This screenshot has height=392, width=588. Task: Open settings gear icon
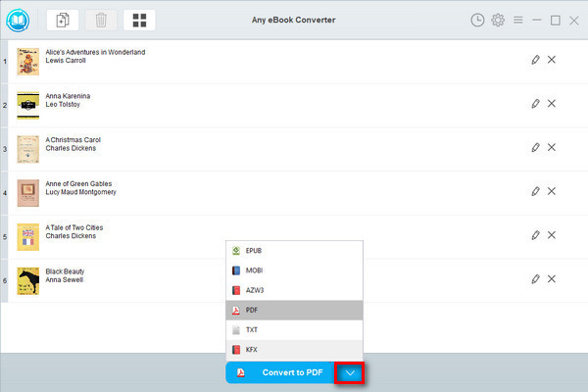point(498,20)
